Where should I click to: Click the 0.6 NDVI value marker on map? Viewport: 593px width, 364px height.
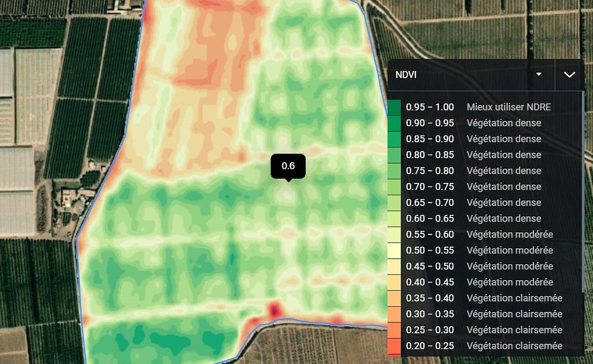coord(288,166)
